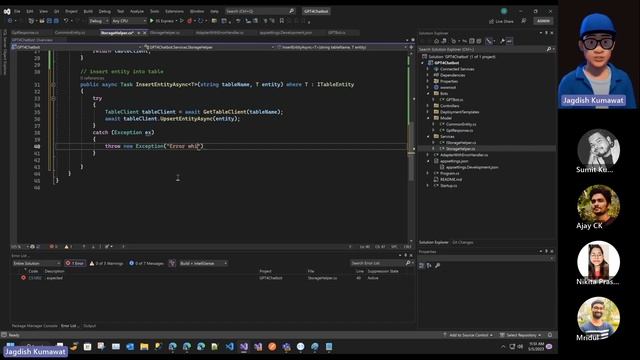The image size is (640, 360).
Task: Select Startup.cs in Solution Explorer
Action: [x=449, y=185]
